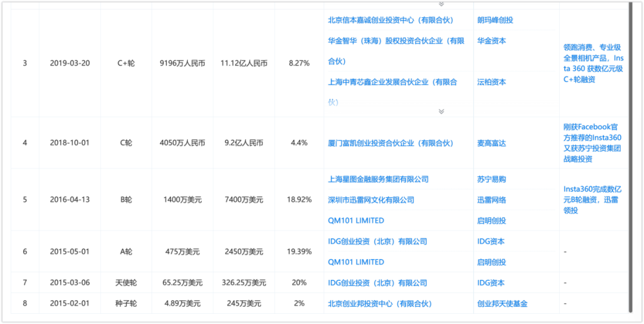Select percentage cell 4.4%
Screen dimensions: 644x324
point(299,143)
